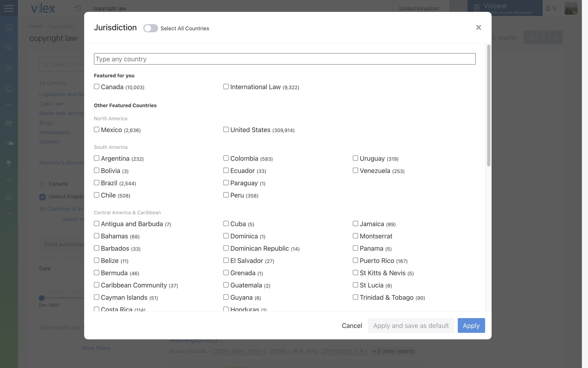Check the Jamaica checkbox
The width and height of the screenshot is (588, 368).
click(355, 224)
